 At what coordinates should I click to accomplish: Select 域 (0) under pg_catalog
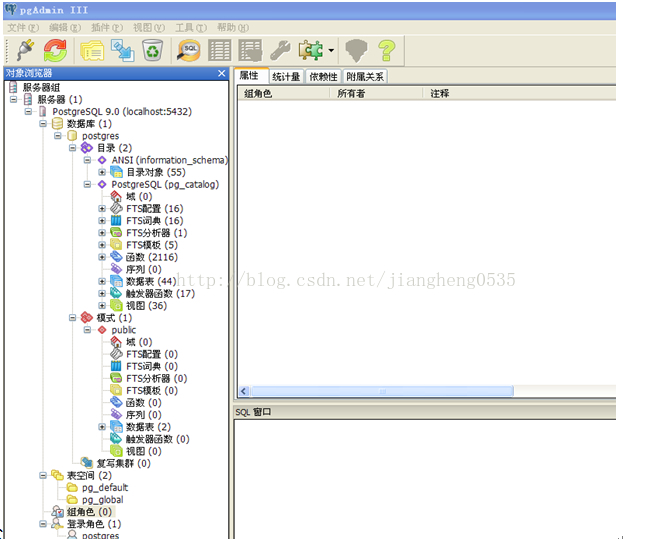pos(139,197)
